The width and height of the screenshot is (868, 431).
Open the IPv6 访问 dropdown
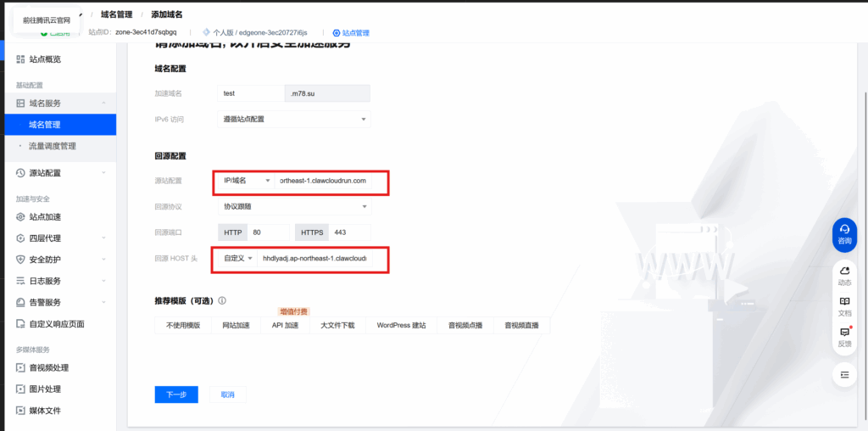coord(293,120)
